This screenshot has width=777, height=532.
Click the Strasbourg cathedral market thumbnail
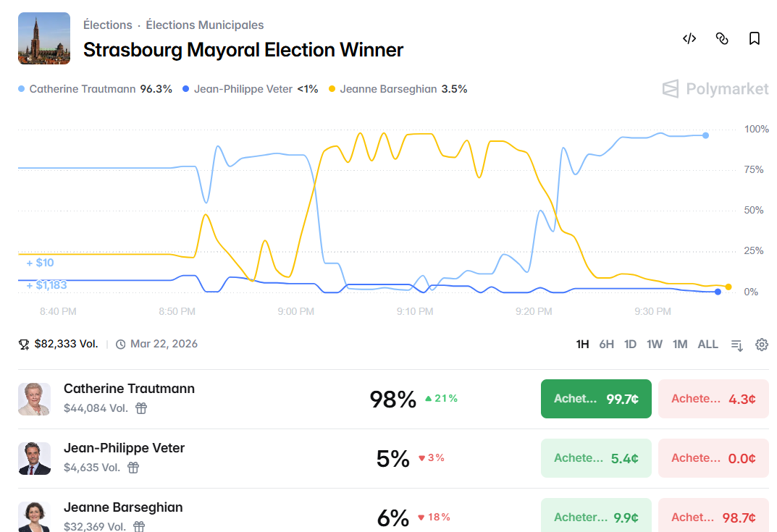(44, 38)
